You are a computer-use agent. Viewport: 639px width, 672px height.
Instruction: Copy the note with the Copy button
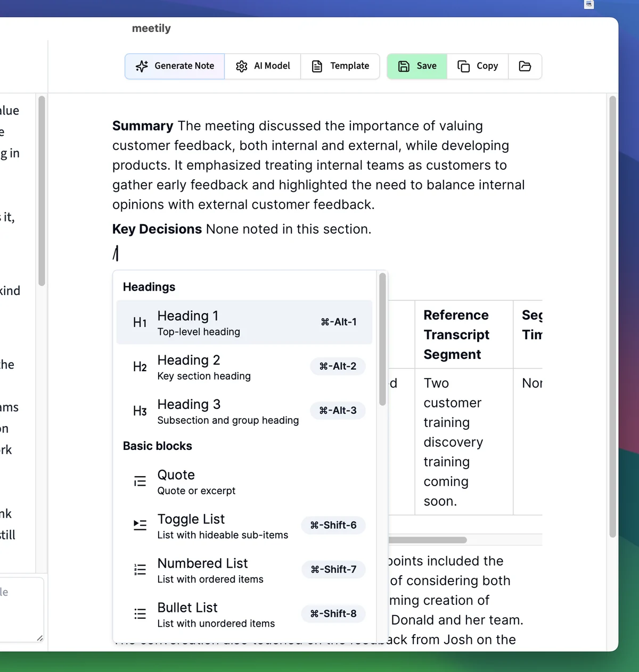[x=478, y=66]
